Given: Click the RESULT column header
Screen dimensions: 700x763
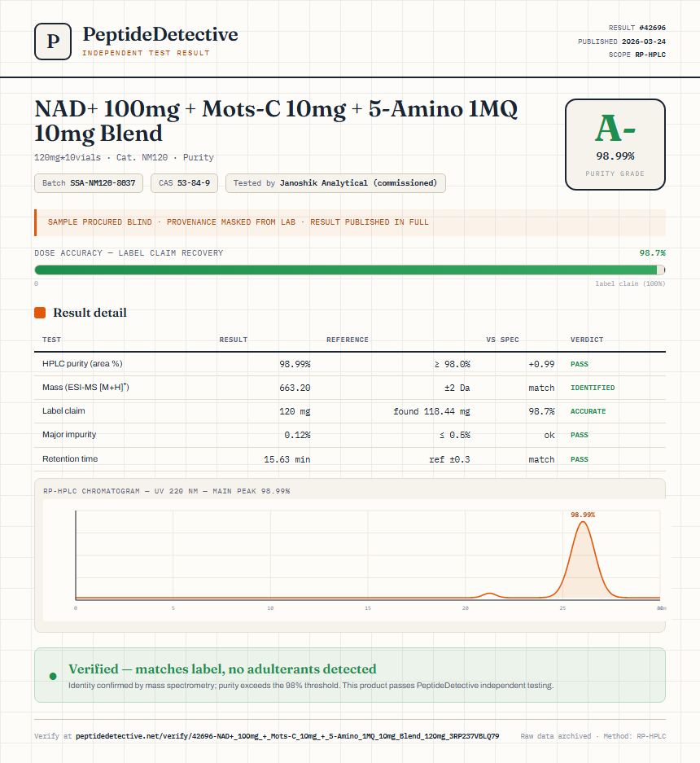Looking at the screenshot, I should click(234, 340).
